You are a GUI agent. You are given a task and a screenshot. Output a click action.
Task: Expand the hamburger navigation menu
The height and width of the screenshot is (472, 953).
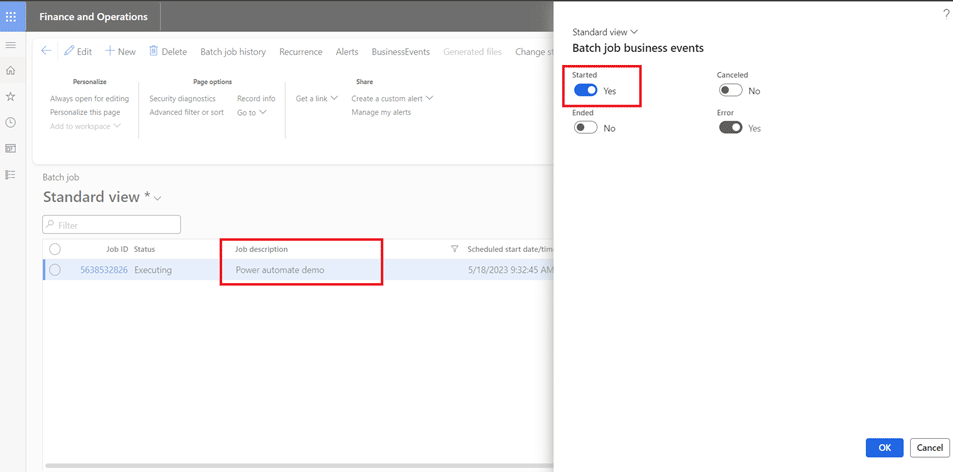pos(10,45)
